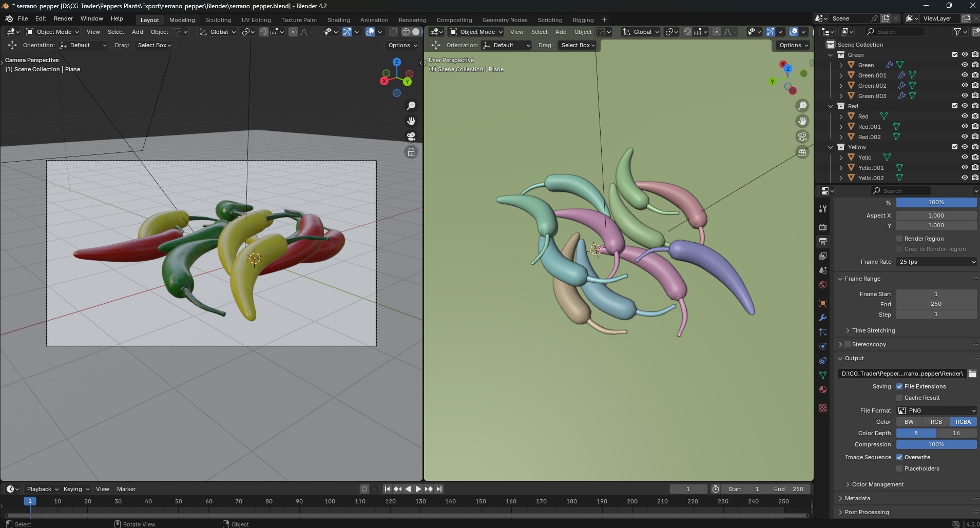Open File Format PNG dropdown
This screenshot has height=528, width=980.
click(936, 410)
